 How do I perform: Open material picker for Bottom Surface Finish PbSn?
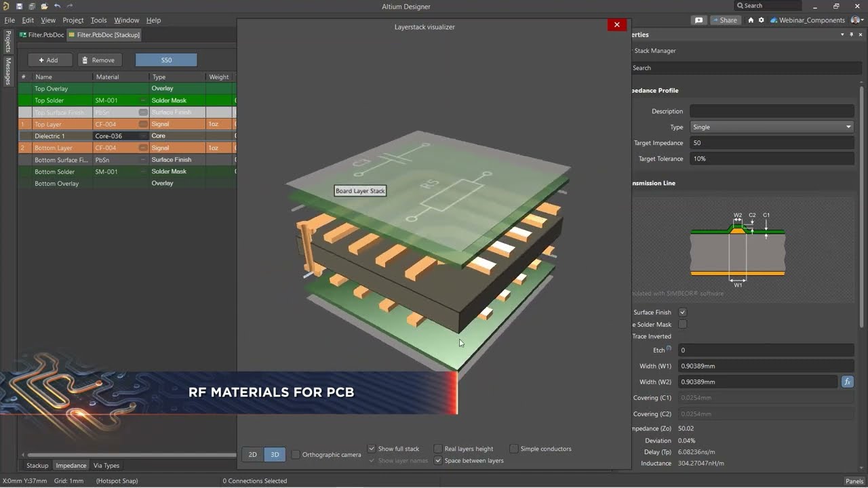(x=143, y=160)
